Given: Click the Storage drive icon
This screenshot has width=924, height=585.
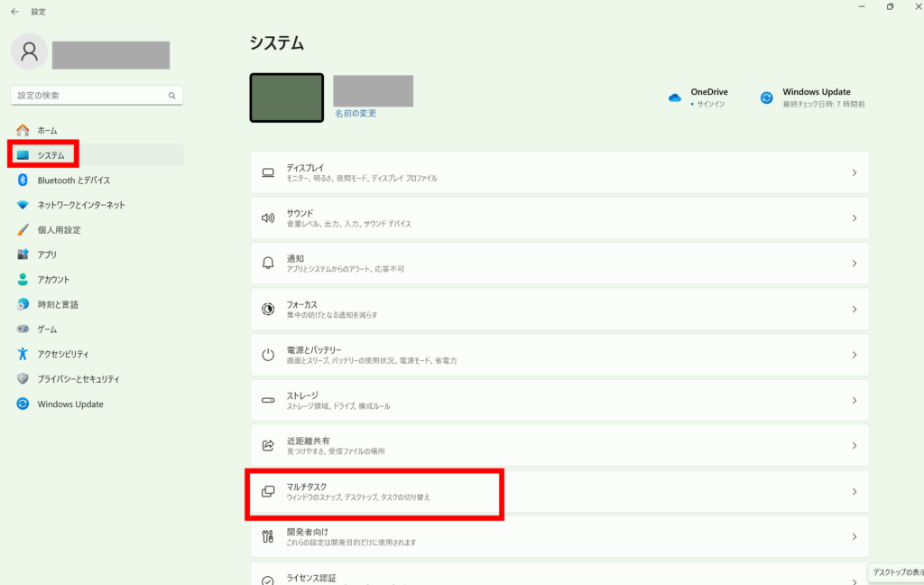Looking at the screenshot, I should [268, 400].
